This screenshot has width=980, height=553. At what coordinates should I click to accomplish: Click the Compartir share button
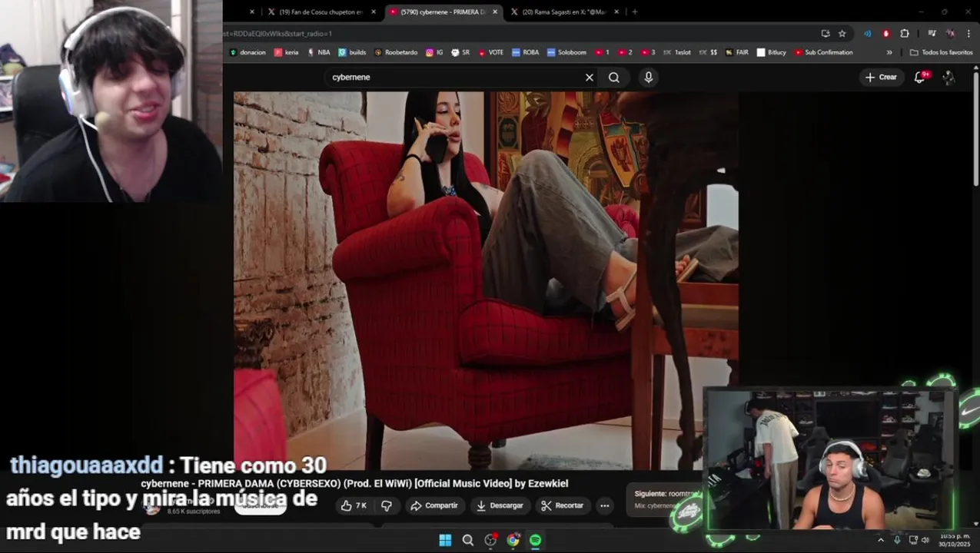click(x=434, y=505)
